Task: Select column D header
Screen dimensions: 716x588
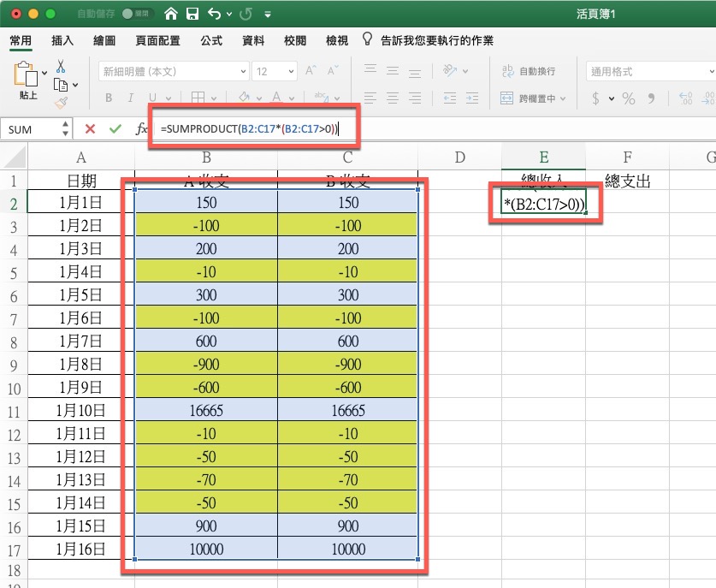Action: (459, 157)
